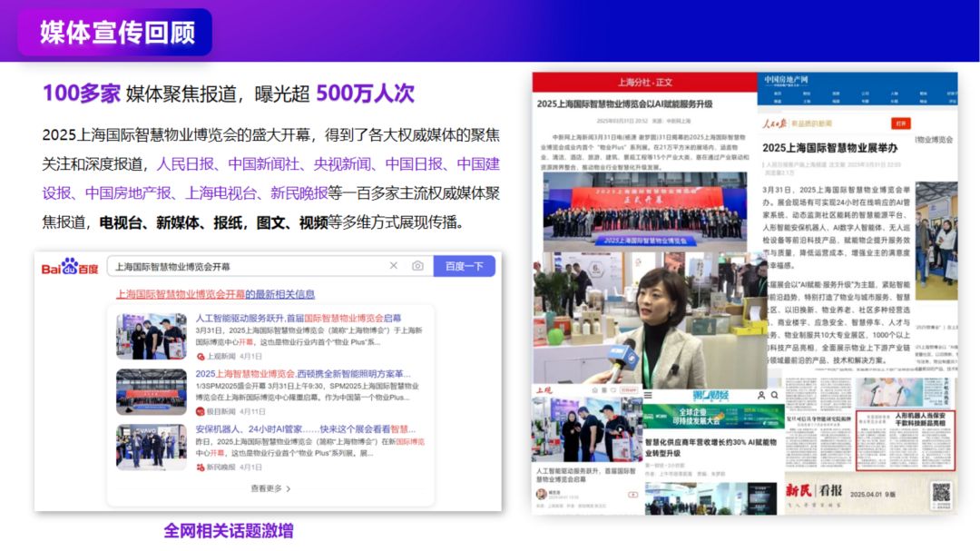Click the 百度一下 search button
This screenshot has height=551, width=980.
click(x=464, y=266)
